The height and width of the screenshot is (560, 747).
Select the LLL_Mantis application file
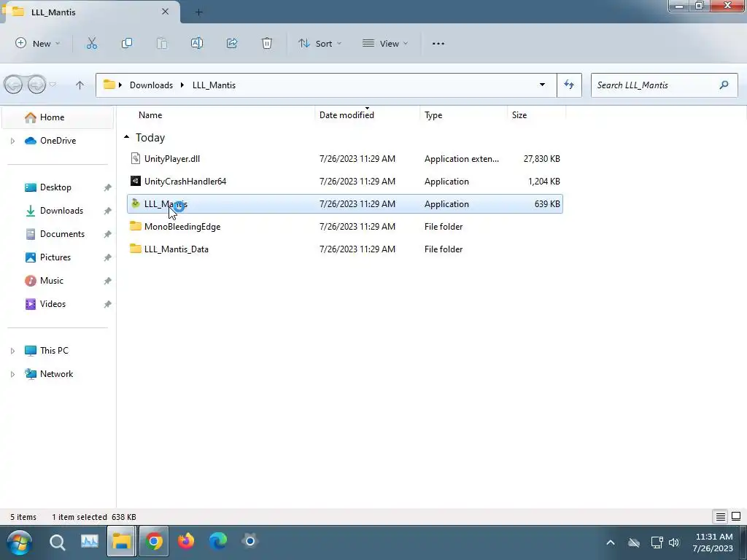point(345,204)
